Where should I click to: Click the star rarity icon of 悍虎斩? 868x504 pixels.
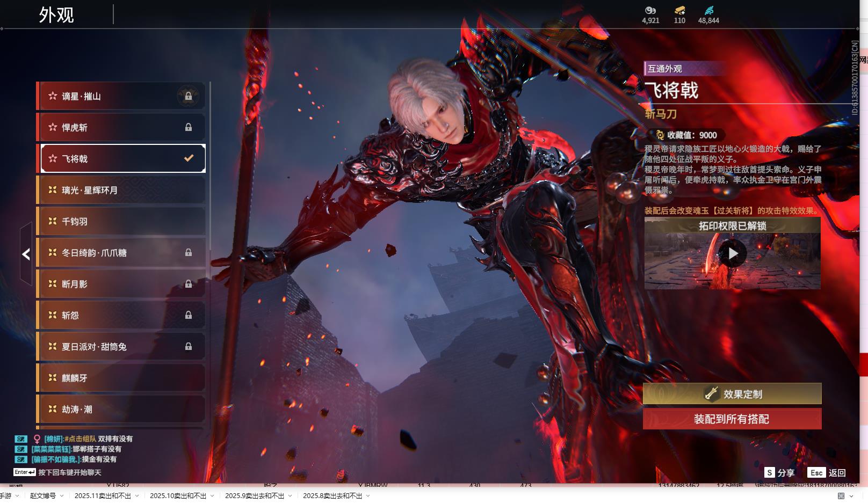click(53, 127)
